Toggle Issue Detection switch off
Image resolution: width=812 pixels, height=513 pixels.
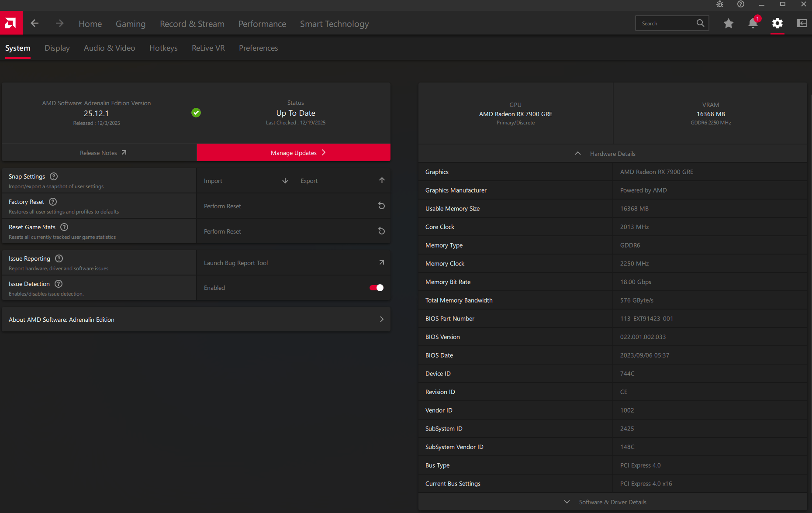[x=377, y=288]
